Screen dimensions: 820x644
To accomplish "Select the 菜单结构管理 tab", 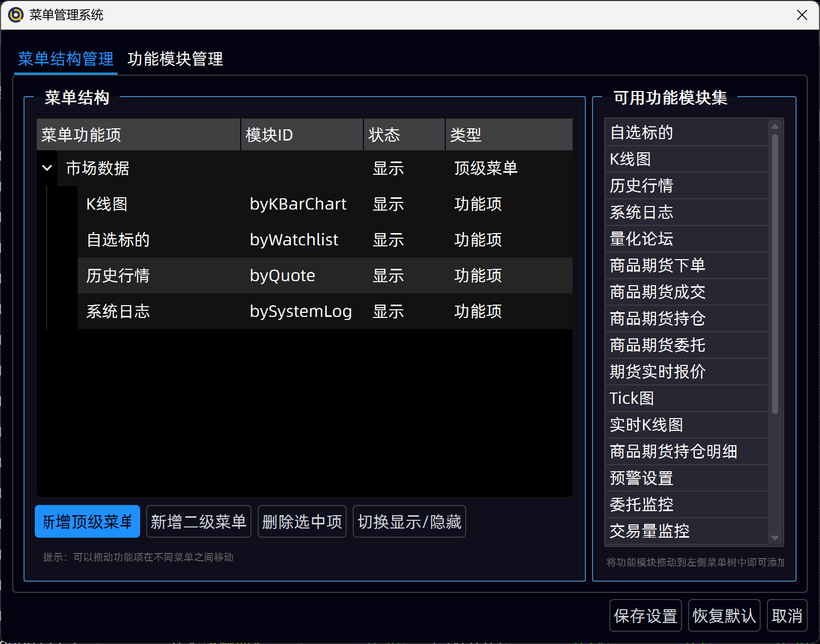I will tap(66, 59).
